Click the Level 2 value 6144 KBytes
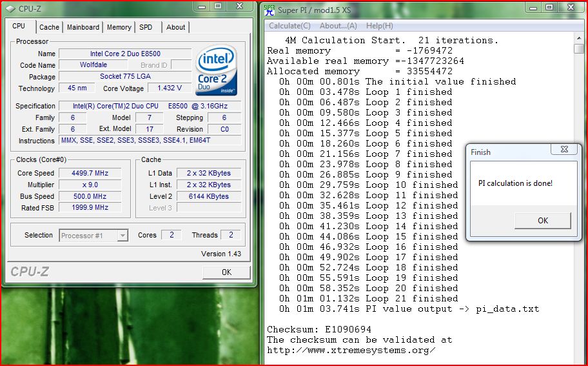This screenshot has width=588, height=366. click(x=209, y=196)
